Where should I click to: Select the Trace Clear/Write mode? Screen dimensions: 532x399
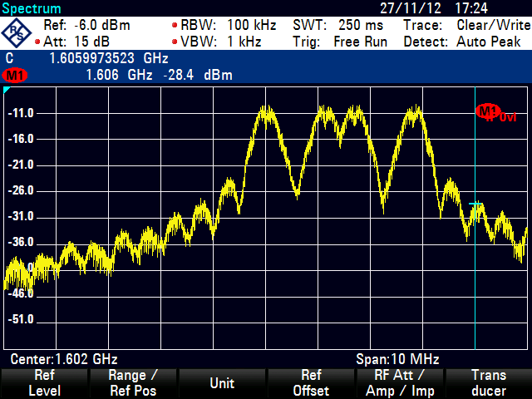466,25
